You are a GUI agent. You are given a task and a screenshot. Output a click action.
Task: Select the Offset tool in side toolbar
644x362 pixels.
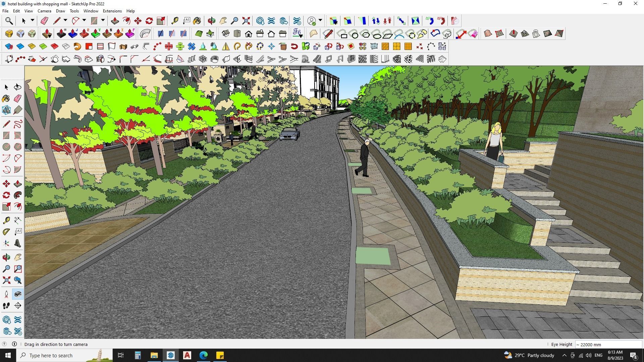(x=18, y=206)
